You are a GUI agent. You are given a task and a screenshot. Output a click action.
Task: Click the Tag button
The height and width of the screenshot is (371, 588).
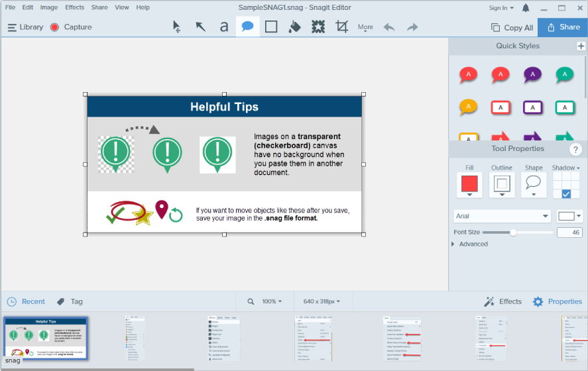[x=70, y=301]
